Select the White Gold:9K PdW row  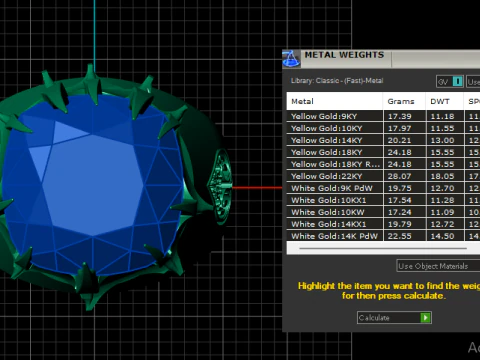pos(383,188)
